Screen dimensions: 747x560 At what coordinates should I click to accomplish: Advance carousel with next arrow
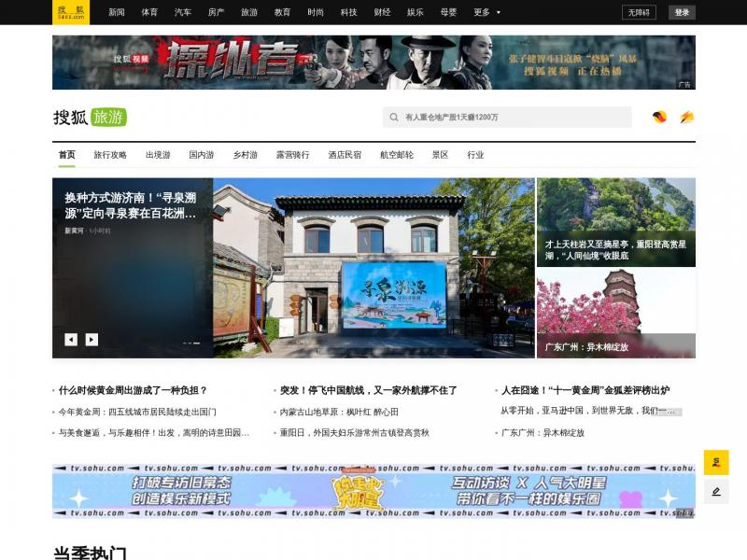92,340
